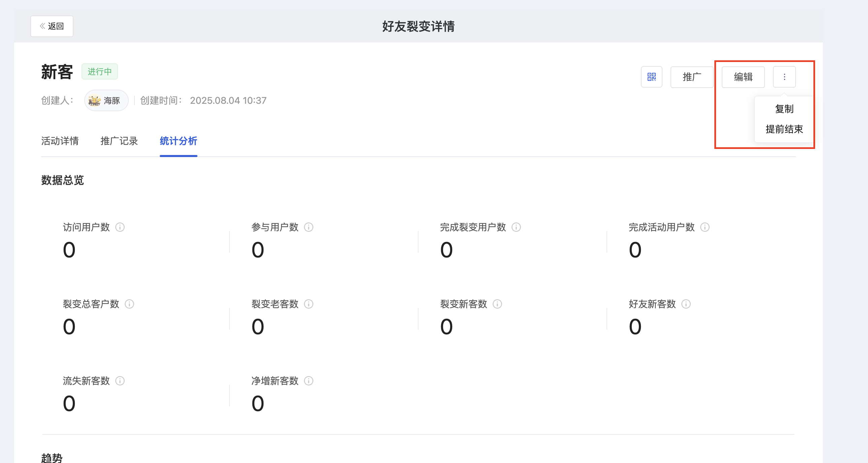Screen dimensions: 868x463
Task: Click the 好友新客数 value 0
Action: point(635,327)
